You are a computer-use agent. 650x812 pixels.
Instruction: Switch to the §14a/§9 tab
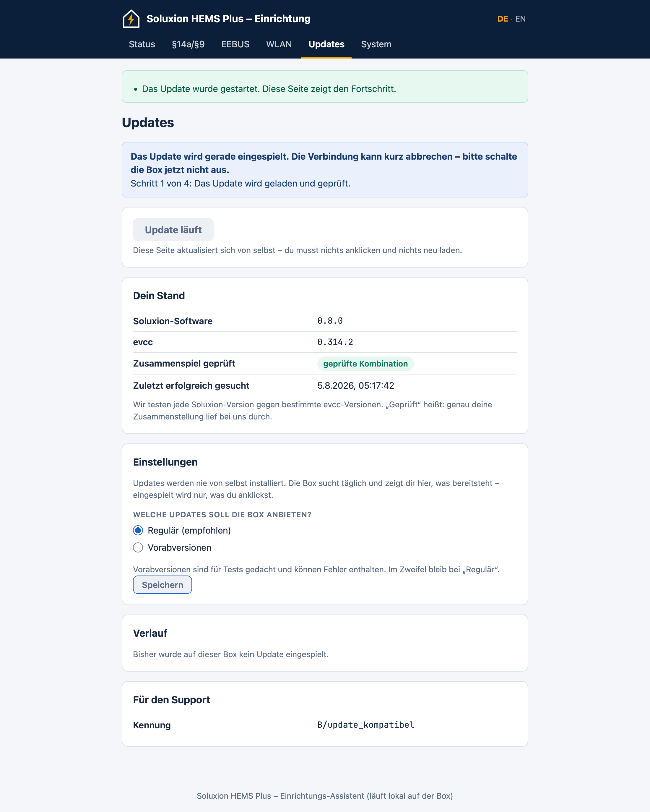(188, 44)
